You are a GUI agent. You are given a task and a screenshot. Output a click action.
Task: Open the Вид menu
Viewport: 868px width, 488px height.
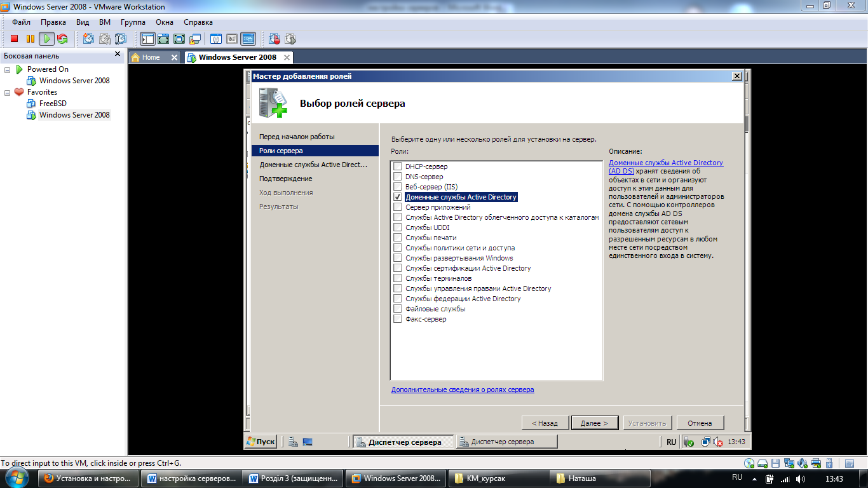tap(83, 22)
